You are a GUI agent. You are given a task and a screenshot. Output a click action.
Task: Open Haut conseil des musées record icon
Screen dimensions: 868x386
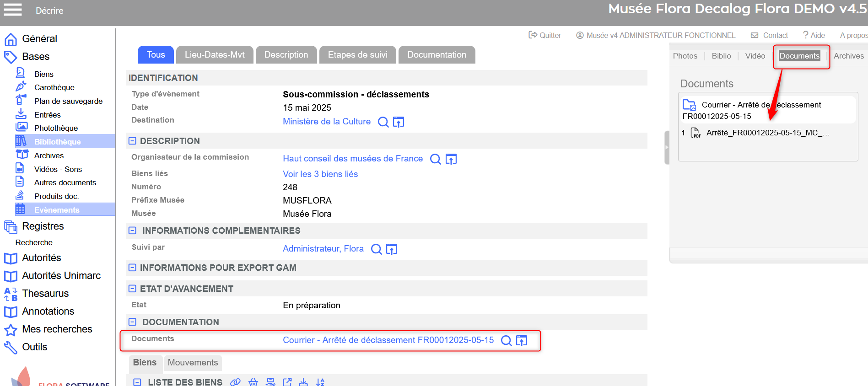pos(451,159)
